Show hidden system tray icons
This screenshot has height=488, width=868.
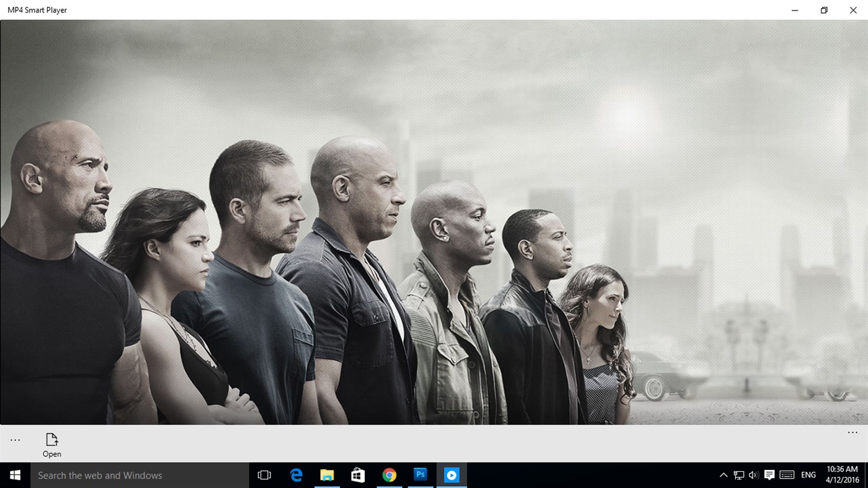723,475
